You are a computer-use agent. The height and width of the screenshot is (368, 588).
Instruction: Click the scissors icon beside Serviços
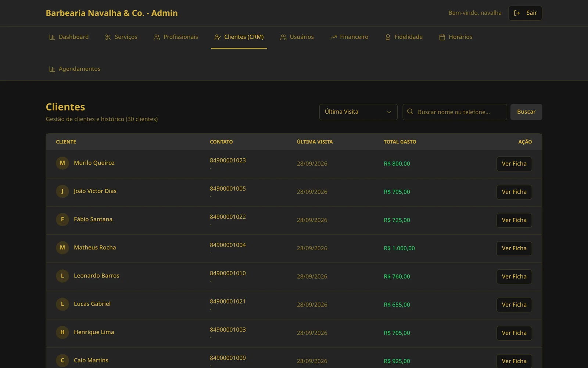(108, 37)
